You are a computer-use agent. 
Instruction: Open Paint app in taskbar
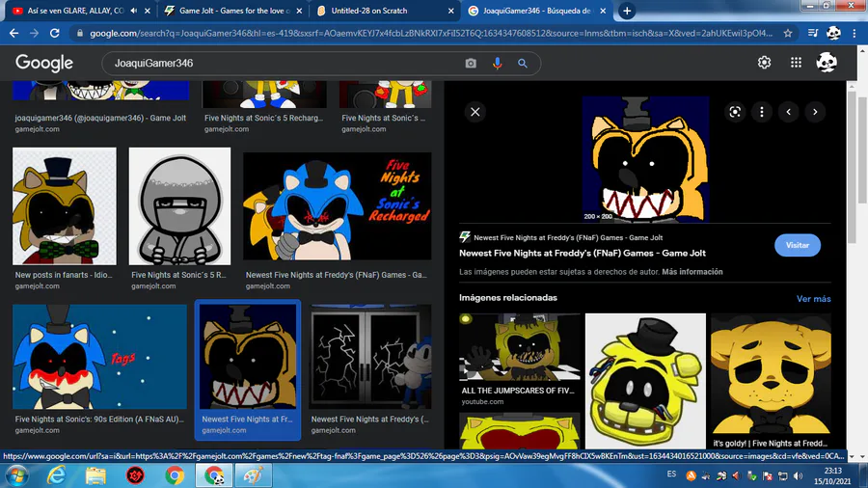(x=254, y=475)
